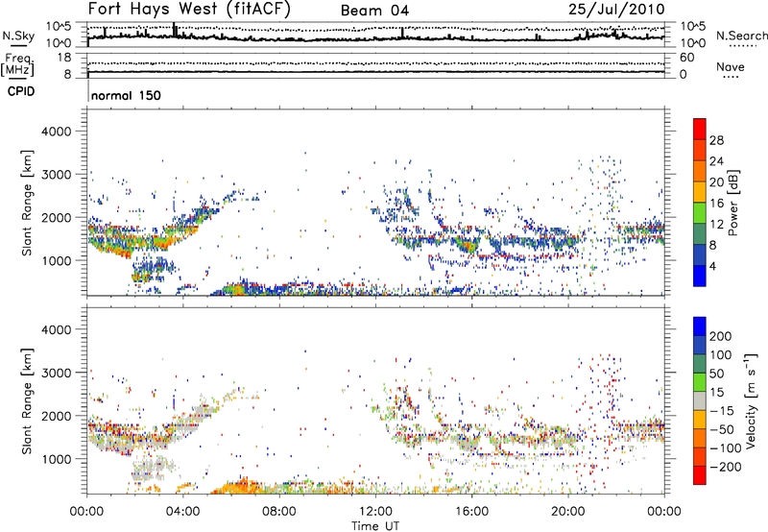Click orange near-range velocity echo near 06:00
Screen dimensions: 768x532
click(x=237, y=487)
